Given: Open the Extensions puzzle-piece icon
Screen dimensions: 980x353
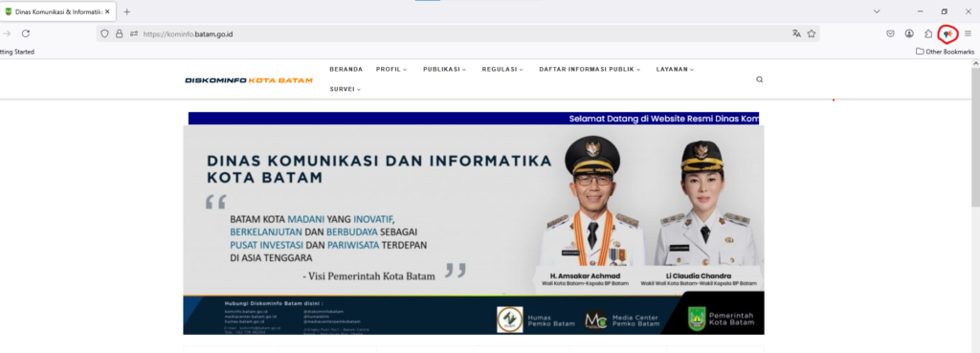Looking at the screenshot, I should pyautogui.click(x=928, y=33).
